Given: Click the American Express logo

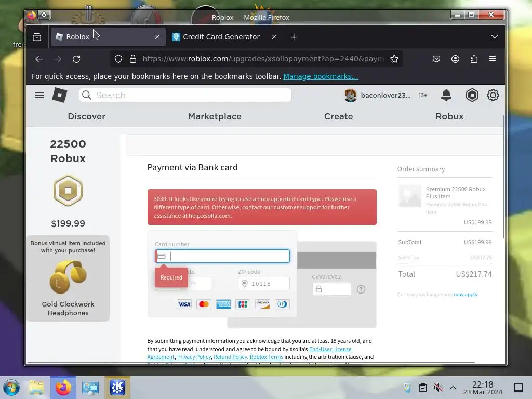Looking at the screenshot, I should (x=223, y=304).
